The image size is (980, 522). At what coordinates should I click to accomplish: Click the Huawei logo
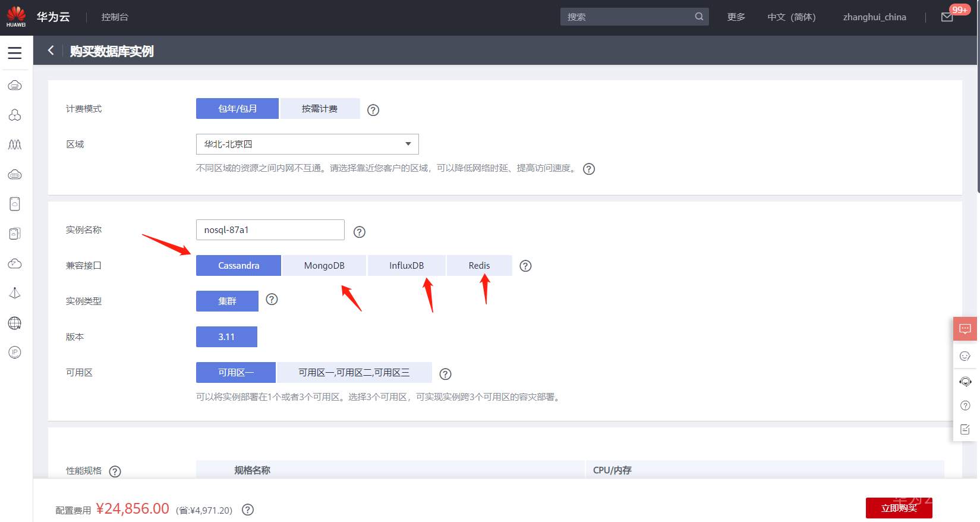tap(16, 17)
